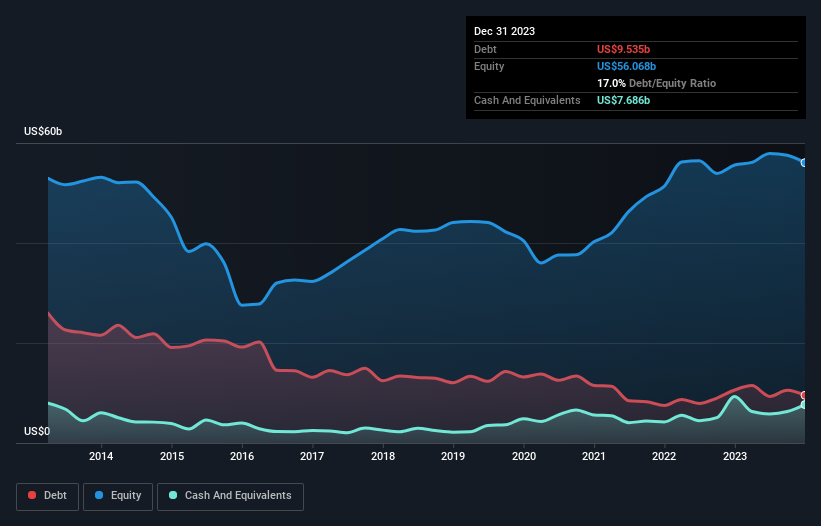The width and height of the screenshot is (821, 526).
Task: Click the 2022 x-axis label
Action: pyautogui.click(x=664, y=456)
